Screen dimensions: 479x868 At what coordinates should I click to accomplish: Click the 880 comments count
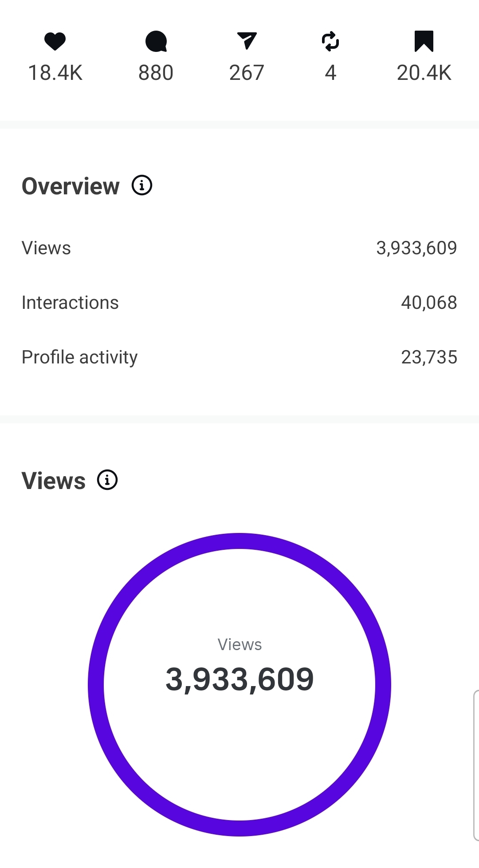coord(156,73)
